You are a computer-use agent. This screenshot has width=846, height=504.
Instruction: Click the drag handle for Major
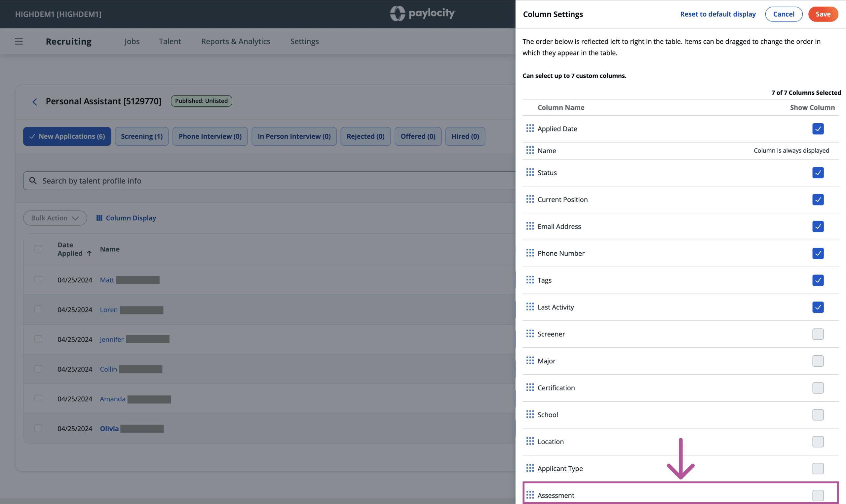(x=530, y=360)
